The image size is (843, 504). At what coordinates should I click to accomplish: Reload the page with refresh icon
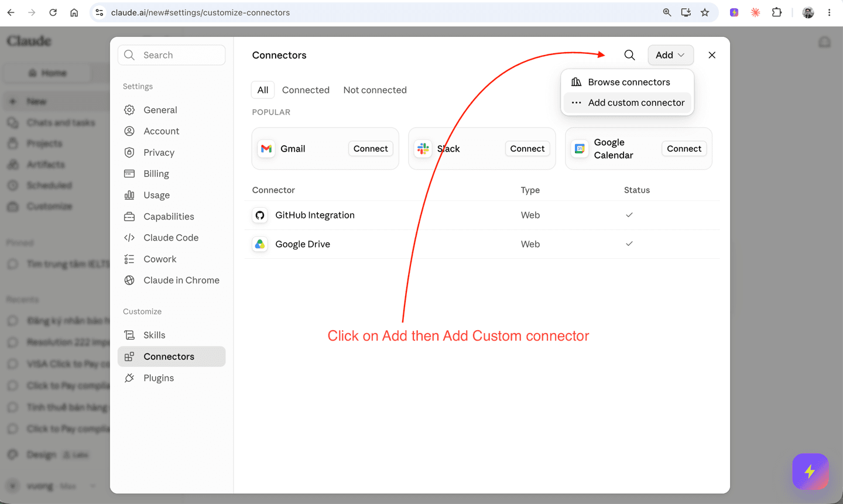tap(53, 12)
